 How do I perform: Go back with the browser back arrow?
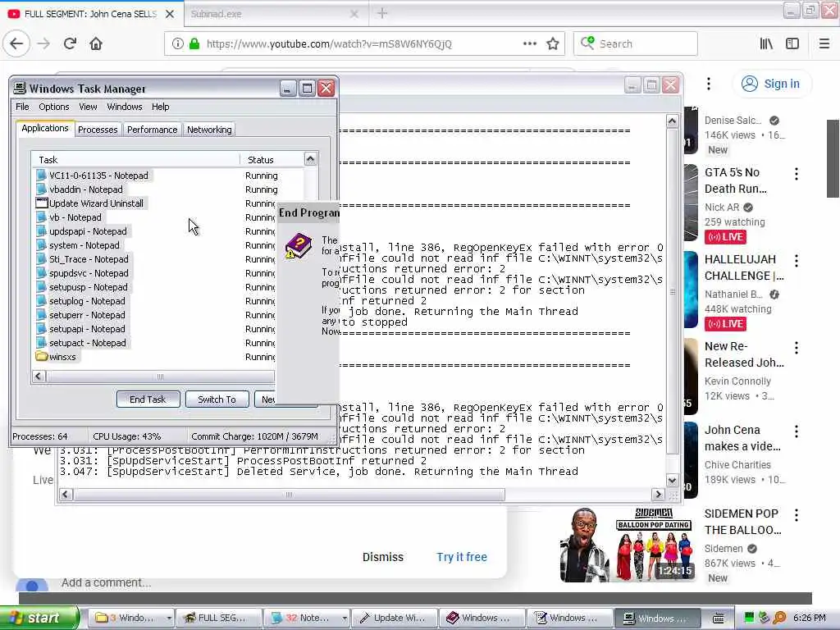click(x=16, y=43)
